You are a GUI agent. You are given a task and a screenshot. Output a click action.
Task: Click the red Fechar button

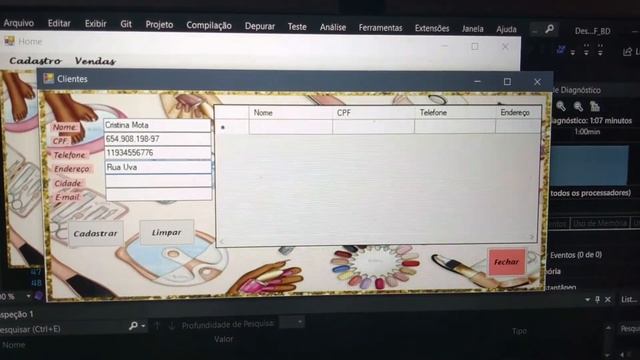click(507, 262)
